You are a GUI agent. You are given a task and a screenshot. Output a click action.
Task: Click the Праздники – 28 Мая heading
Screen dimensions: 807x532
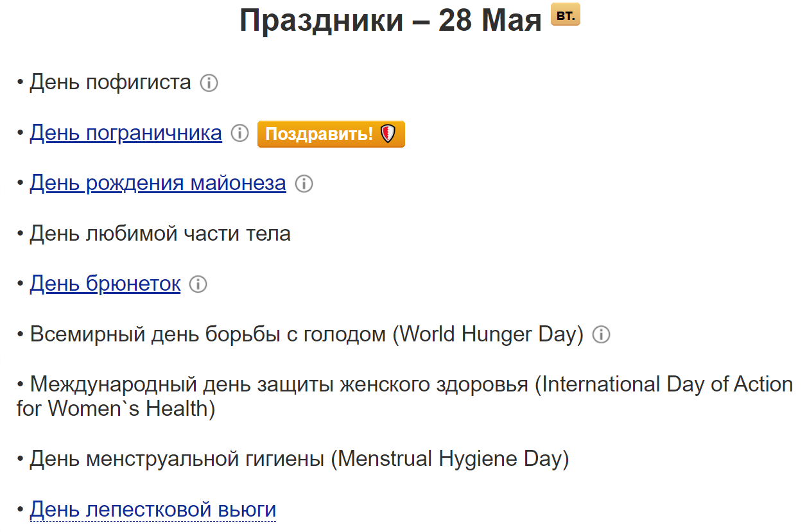[x=390, y=21]
